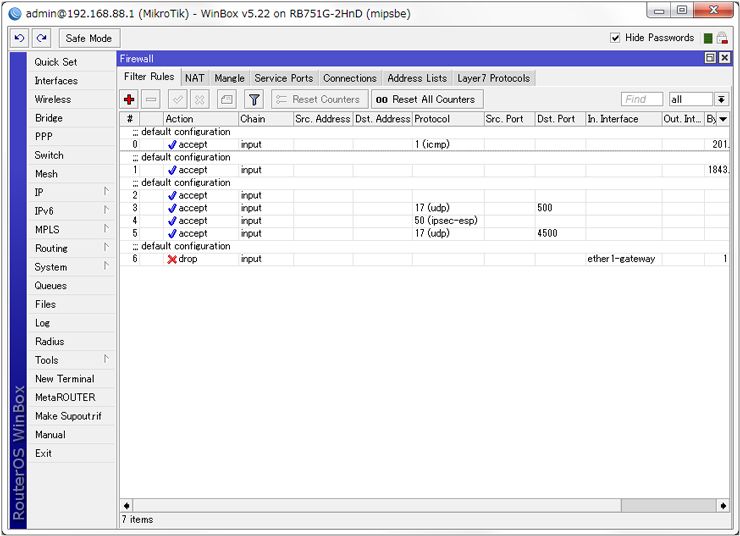Open comment editor toolbar icon
This screenshot has height=536, width=740.
(x=227, y=100)
